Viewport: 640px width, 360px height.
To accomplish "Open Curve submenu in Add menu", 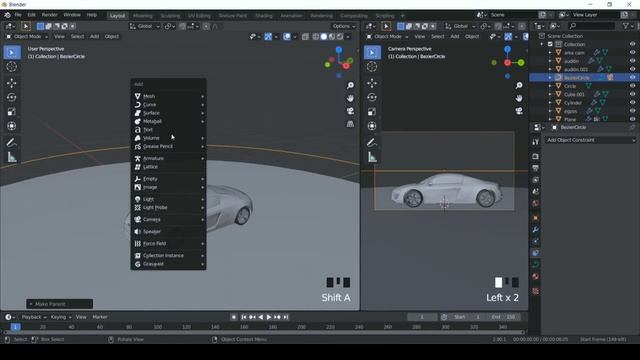I will tap(168, 105).
